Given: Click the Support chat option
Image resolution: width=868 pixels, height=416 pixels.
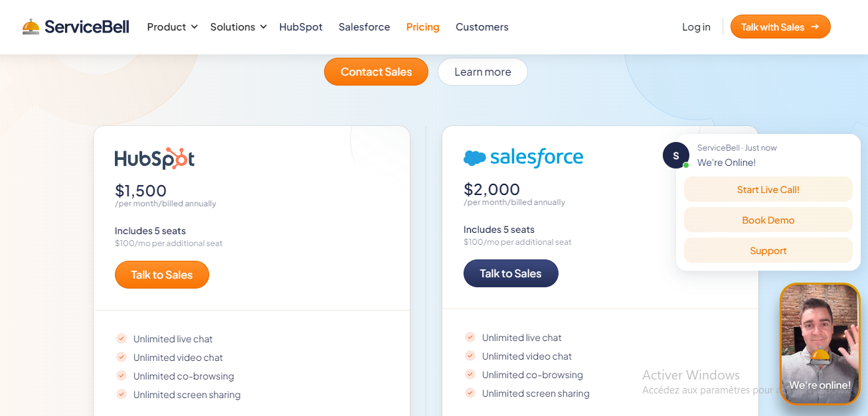Looking at the screenshot, I should [768, 250].
